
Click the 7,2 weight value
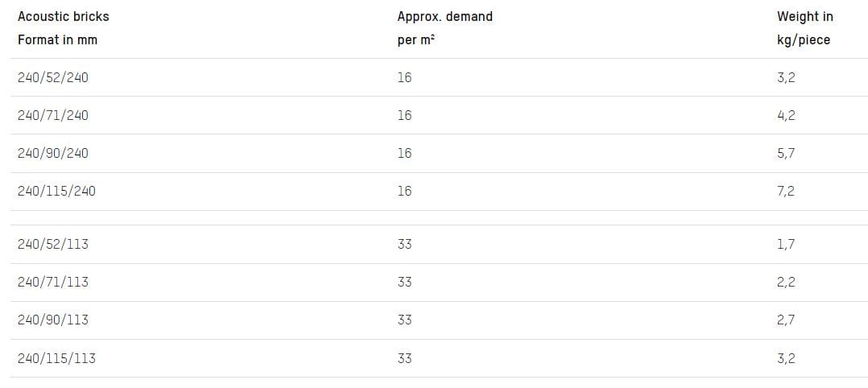pyautogui.click(x=786, y=191)
